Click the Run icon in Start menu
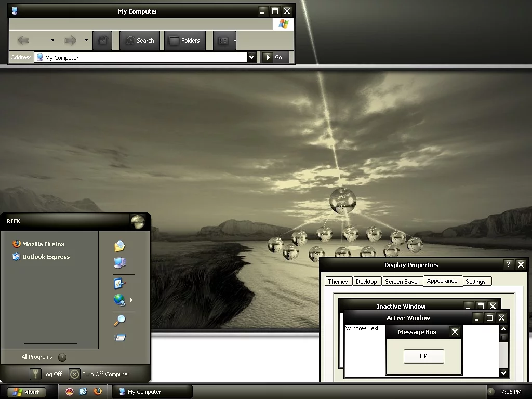Screen dimensions: 532x399 [x=120, y=338]
